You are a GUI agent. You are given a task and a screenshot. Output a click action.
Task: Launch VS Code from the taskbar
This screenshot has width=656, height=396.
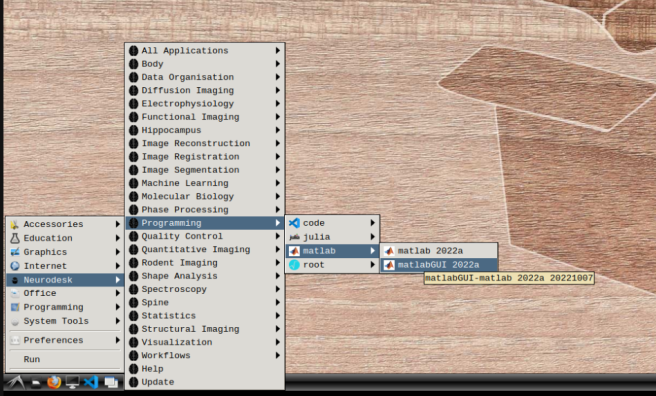(91, 382)
